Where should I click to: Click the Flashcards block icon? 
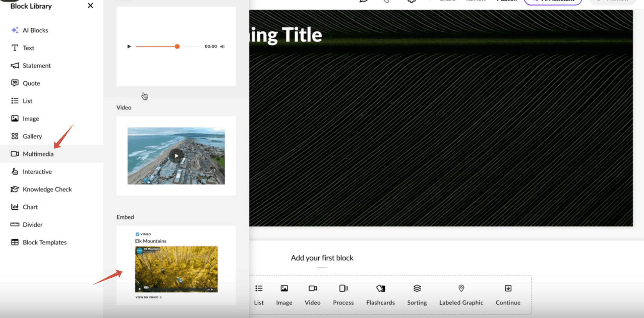tap(380, 289)
